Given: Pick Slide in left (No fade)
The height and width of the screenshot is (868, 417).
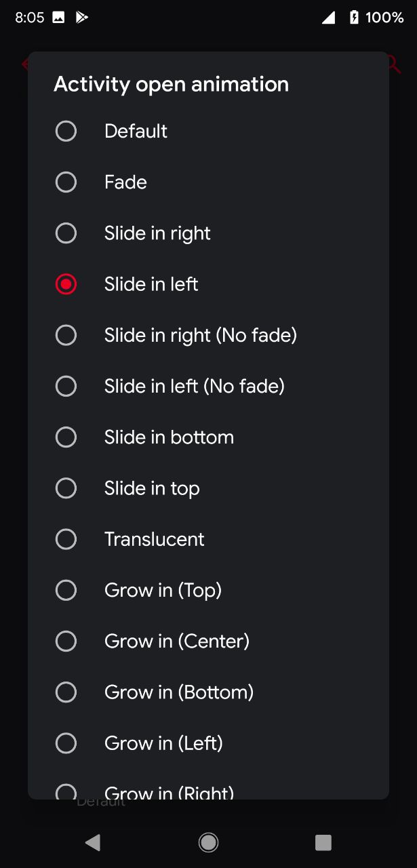Looking at the screenshot, I should [x=208, y=386].
